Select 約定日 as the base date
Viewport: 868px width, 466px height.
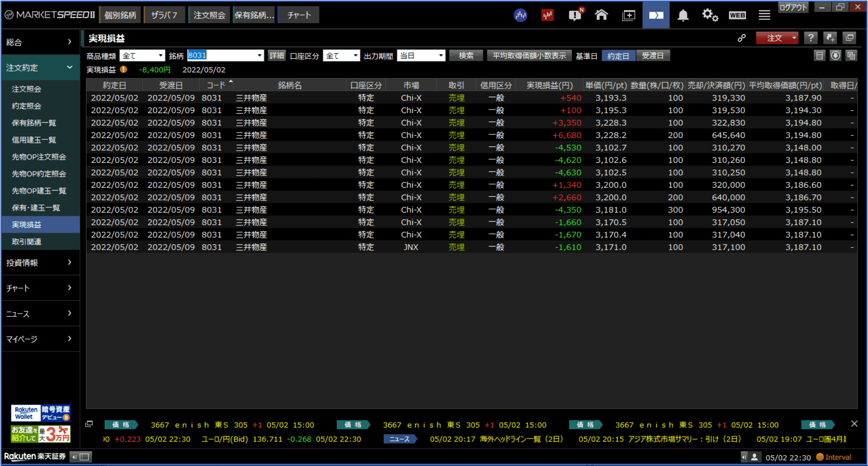tap(618, 56)
